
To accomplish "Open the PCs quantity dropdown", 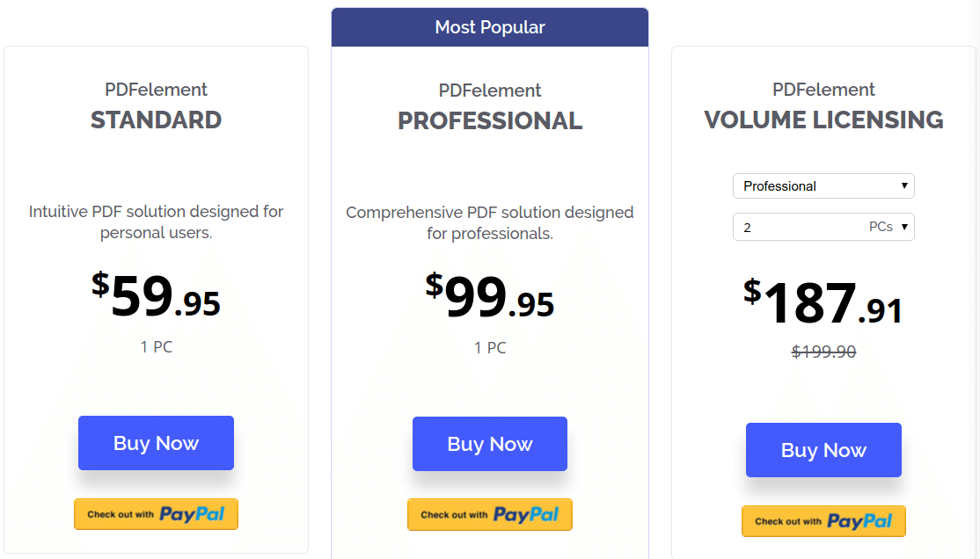I will (823, 227).
